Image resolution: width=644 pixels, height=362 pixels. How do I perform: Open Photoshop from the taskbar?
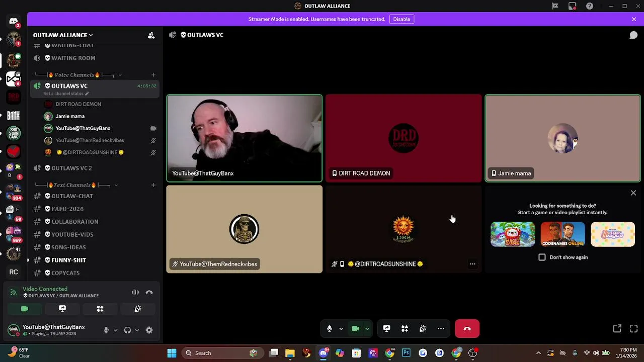pyautogui.click(x=406, y=353)
